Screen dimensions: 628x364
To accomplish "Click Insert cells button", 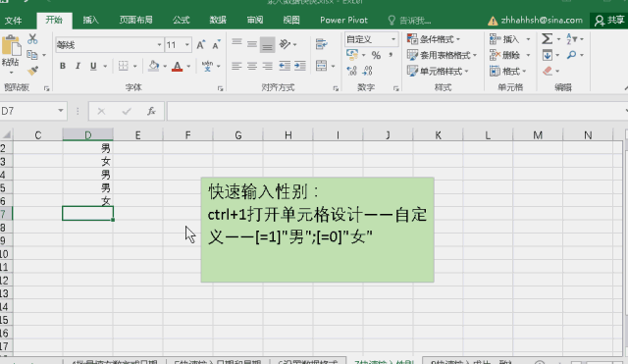I will click(504, 39).
